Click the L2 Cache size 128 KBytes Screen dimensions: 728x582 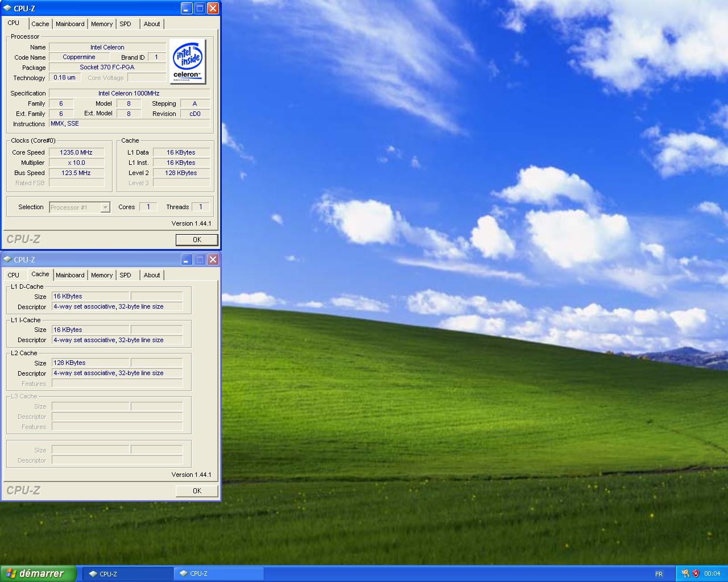90,363
